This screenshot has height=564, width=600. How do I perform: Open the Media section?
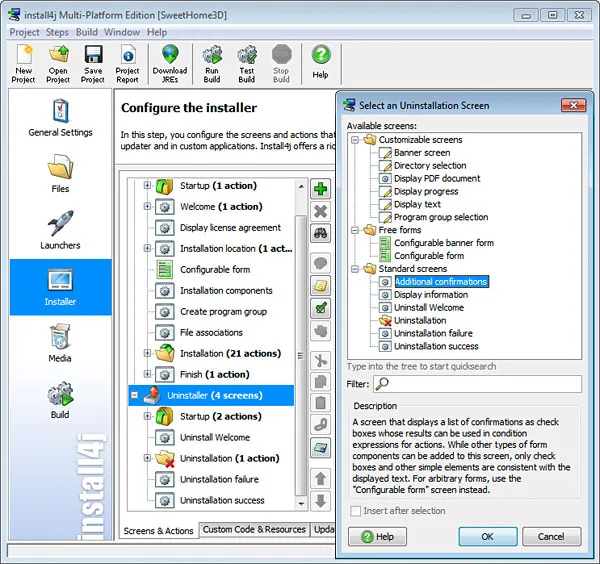[x=60, y=343]
